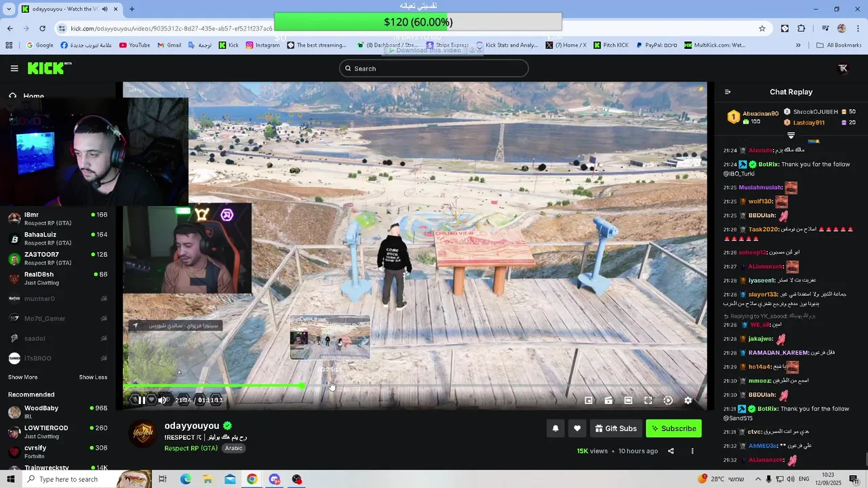Open LOWTIERGOD recommended channel
Viewport: 868px width, 488px height.
(58, 432)
